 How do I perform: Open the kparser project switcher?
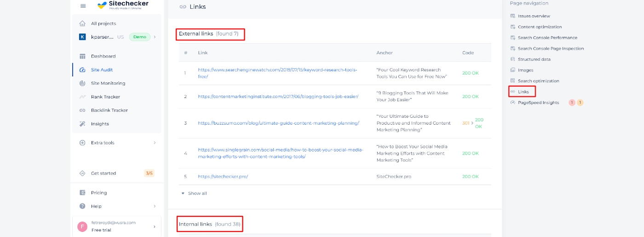[x=117, y=37]
